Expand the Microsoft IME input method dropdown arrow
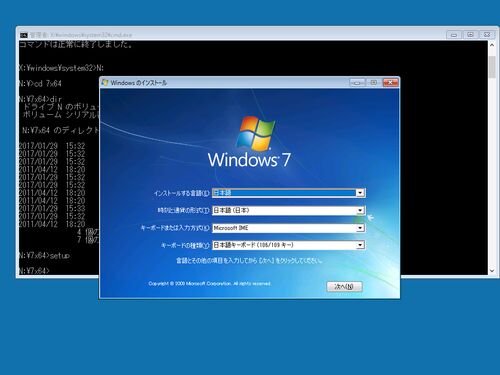 (360, 228)
